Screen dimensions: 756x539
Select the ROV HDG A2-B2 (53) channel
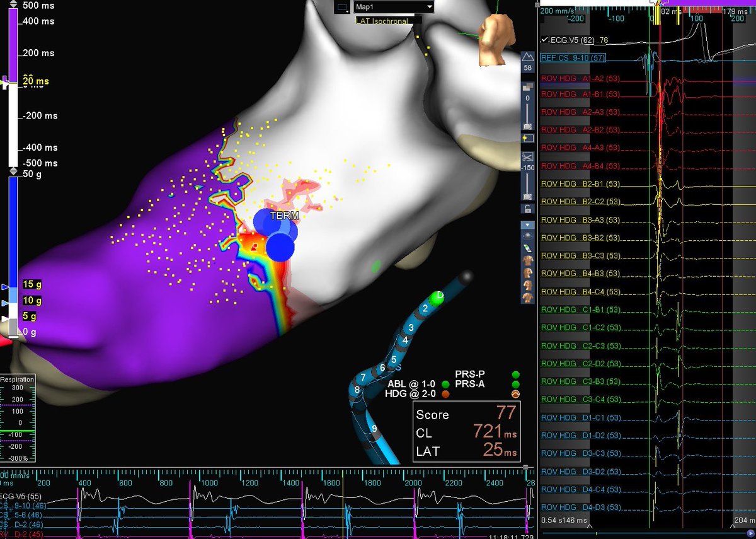coord(580,129)
